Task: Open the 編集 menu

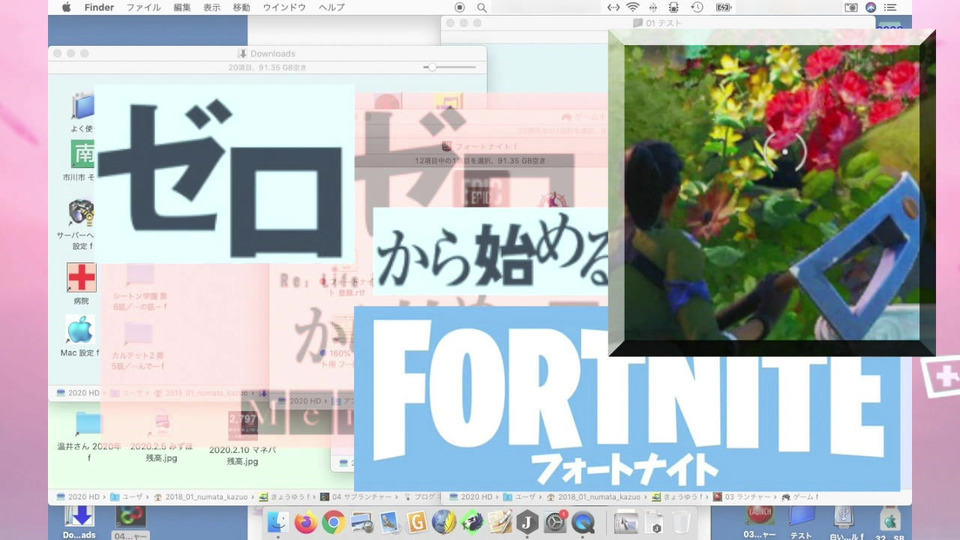Action: coord(182,7)
